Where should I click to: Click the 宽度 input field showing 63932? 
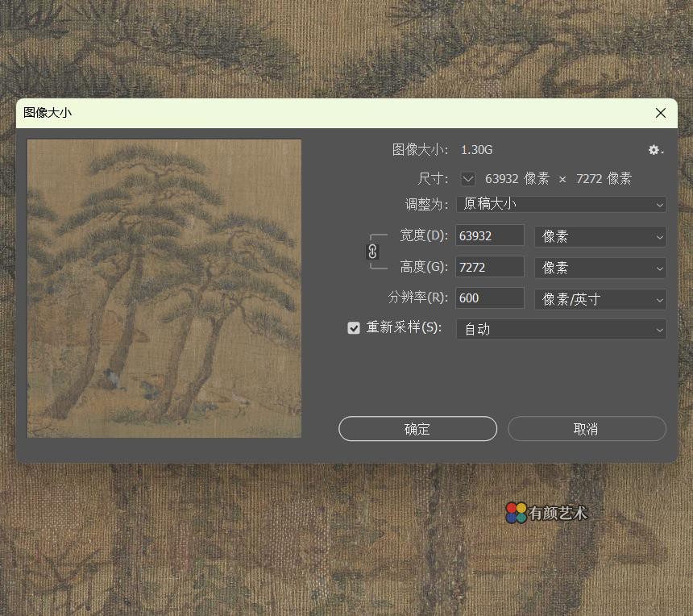tap(490, 235)
